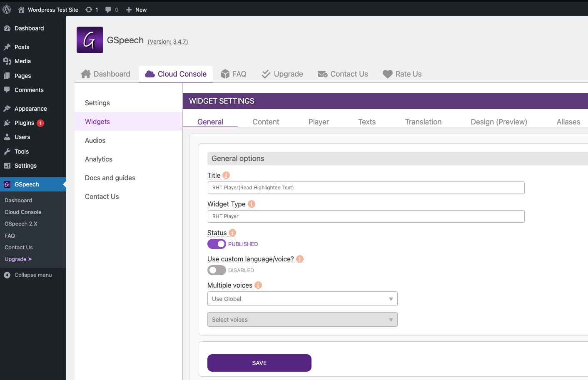The image size is (588, 380).
Task: Switch to the Aliases settings tab
Action: [568, 122]
